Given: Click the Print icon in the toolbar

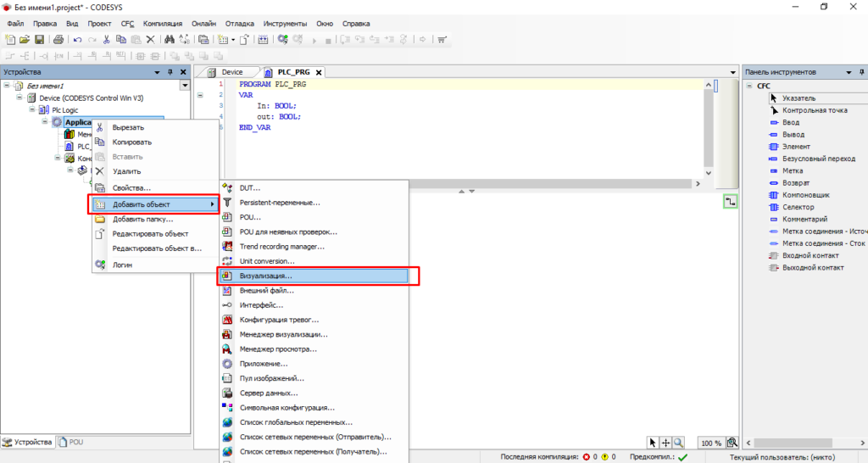Looking at the screenshot, I should point(58,40).
